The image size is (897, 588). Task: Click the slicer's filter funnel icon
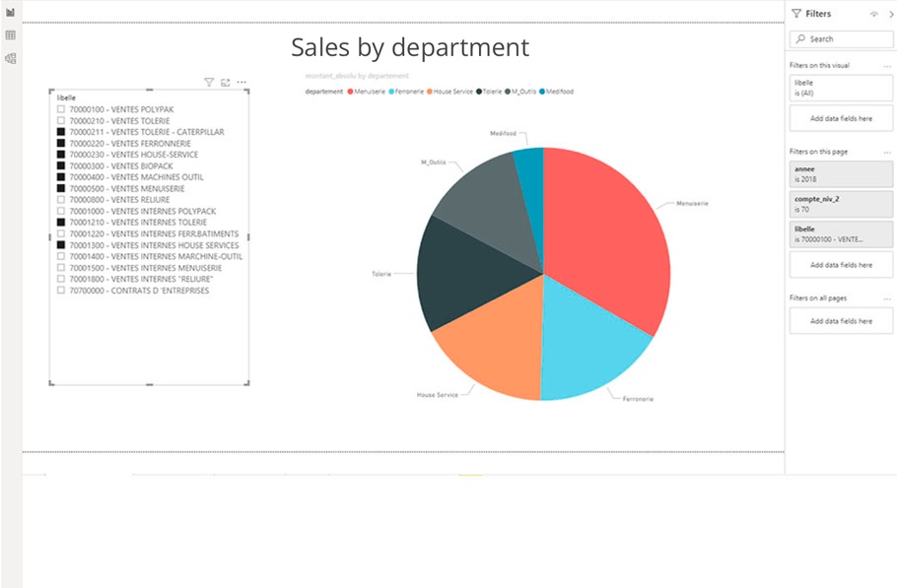pos(209,83)
